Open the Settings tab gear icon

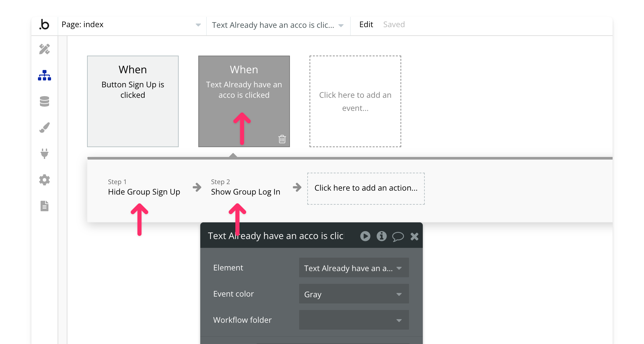(45, 180)
